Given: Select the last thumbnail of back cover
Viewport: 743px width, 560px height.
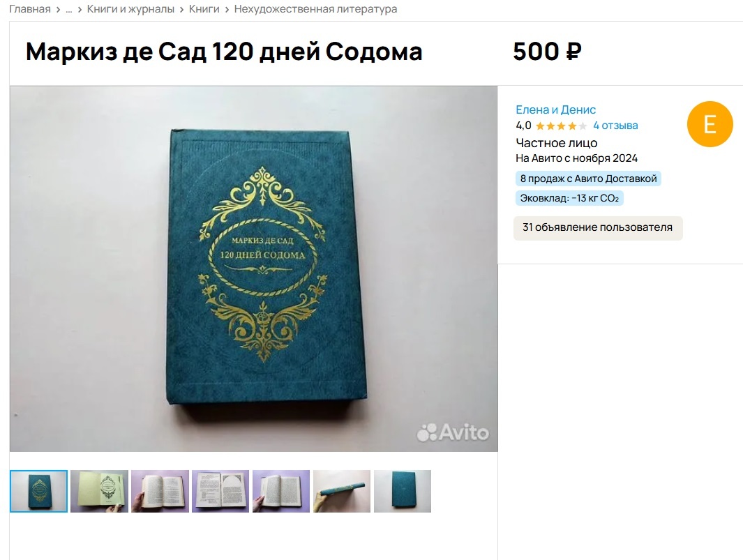Looking at the screenshot, I should tap(403, 491).
